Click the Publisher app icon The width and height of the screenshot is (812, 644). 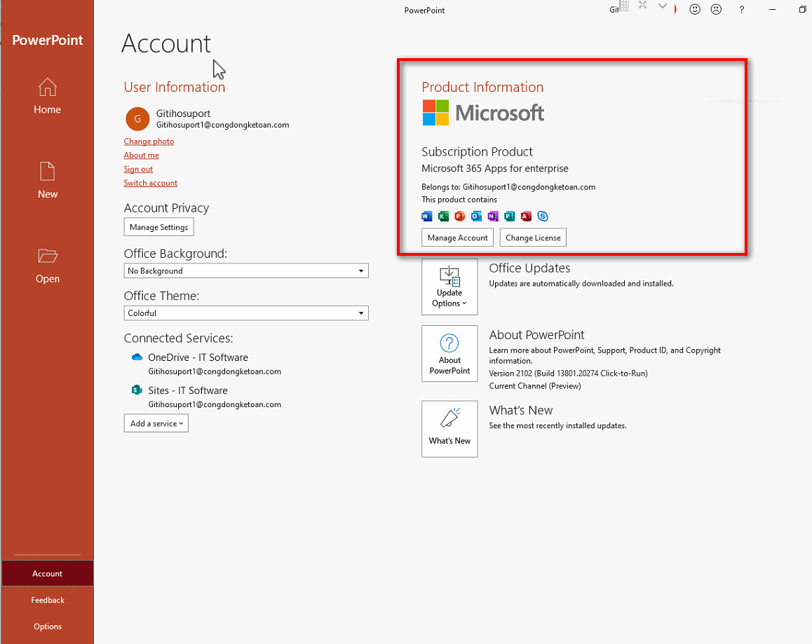[x=510, y=217]
